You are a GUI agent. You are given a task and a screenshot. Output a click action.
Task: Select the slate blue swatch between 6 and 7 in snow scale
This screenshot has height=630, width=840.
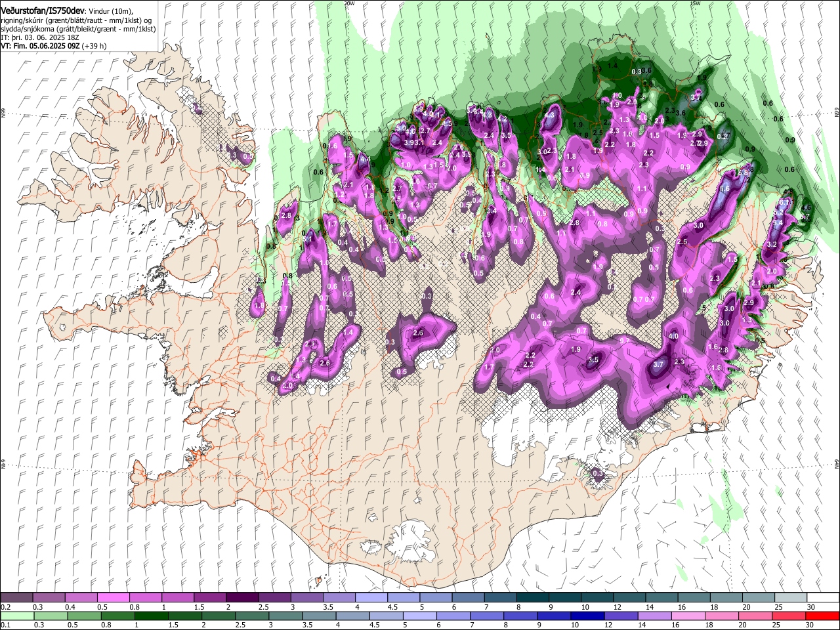(467, 598)
